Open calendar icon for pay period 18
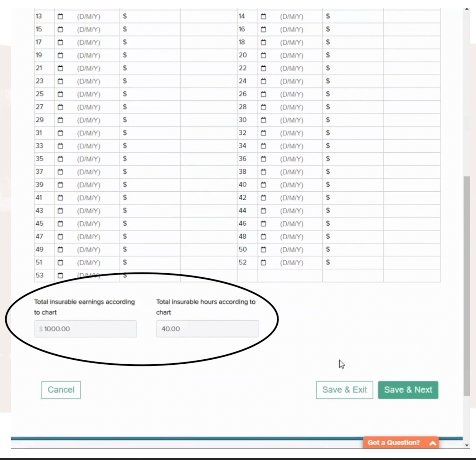Image resolution: width=476 pixels, height=460 pixels. tap(263, 42)
